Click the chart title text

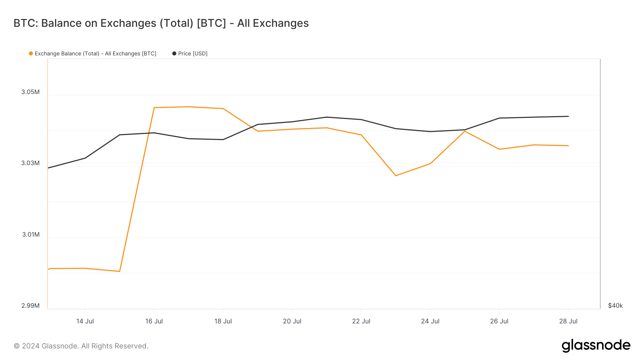point(161,23)
